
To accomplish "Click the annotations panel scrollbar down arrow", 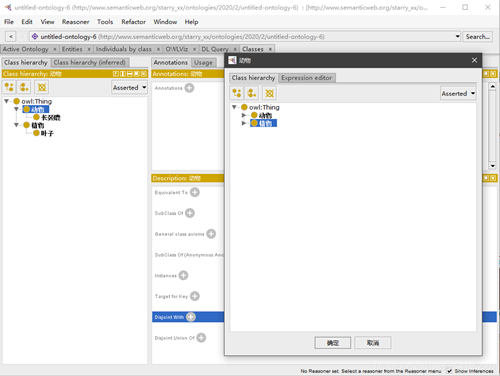I will [x=492, y=166].
